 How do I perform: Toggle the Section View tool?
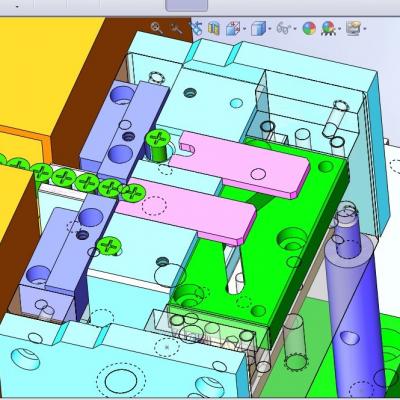(x=214, y=28)
